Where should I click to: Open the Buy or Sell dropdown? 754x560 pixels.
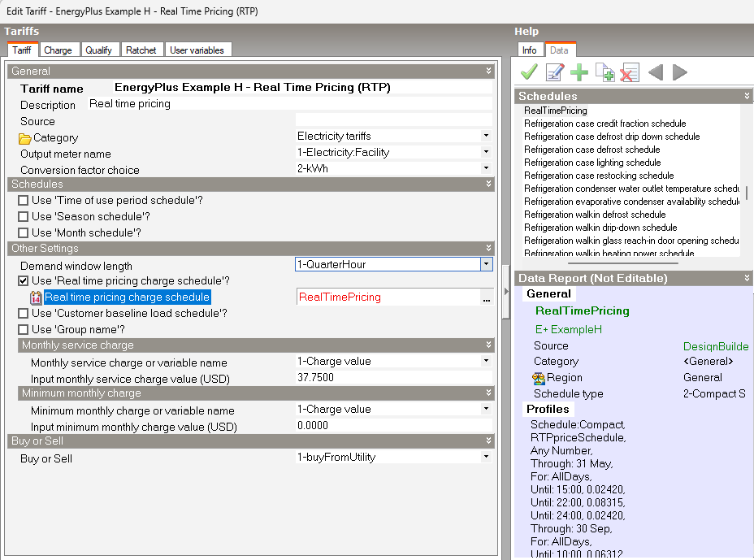click(486, 458)
